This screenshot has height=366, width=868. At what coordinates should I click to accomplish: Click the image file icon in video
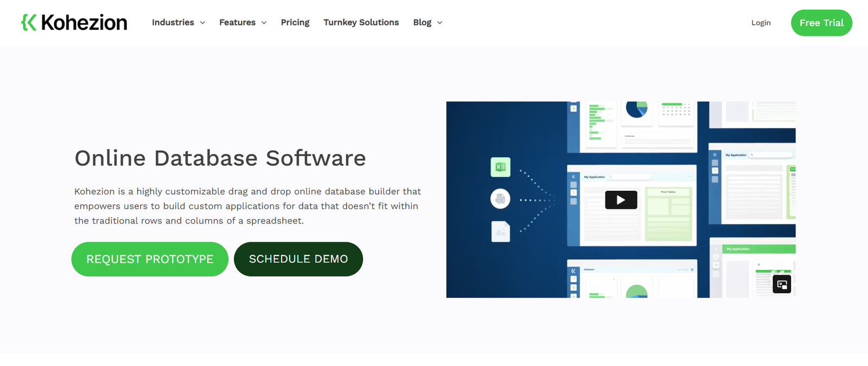tap(501, 232)
